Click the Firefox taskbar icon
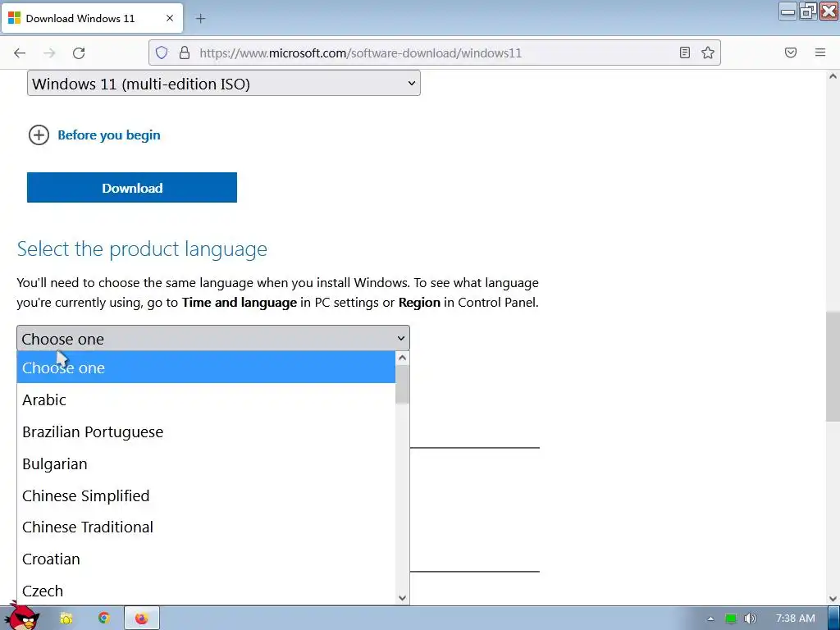 [141, 619]
